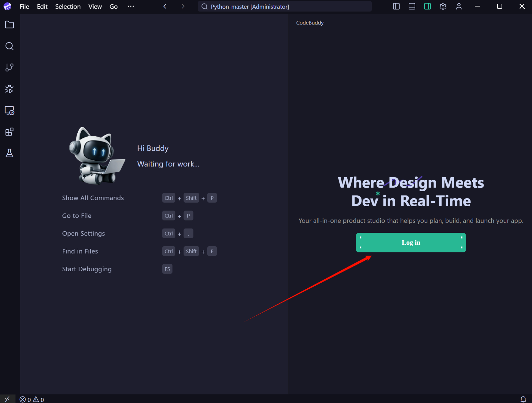Open the Remote Explorer
The image size is (532, 403).
pos(9,111)
